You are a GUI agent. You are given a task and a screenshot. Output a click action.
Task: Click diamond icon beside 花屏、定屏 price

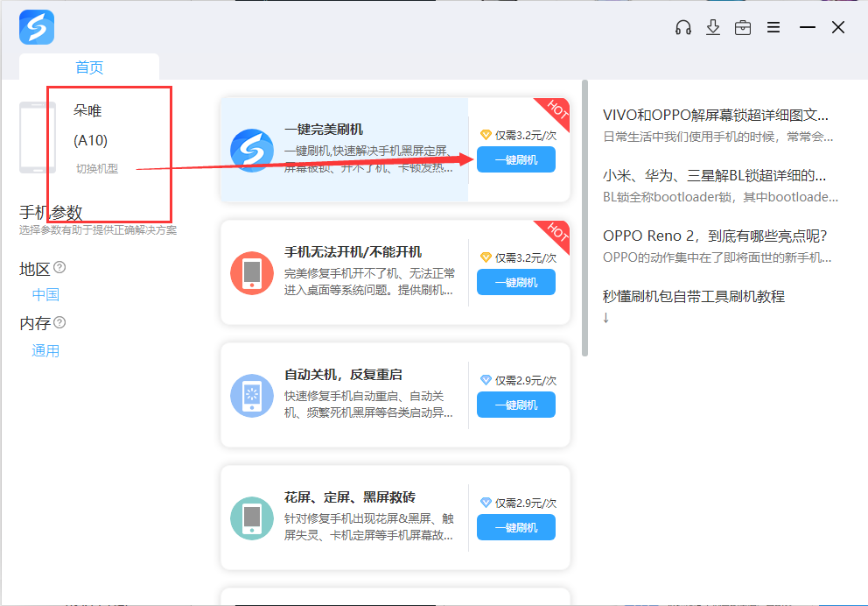pyautogui.click(x=486, y=503)
